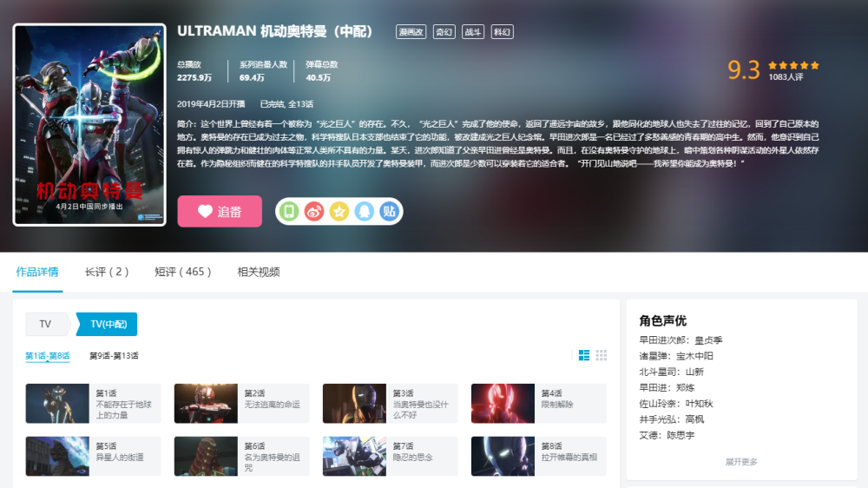Click the 9.3 rating score
The width and height of the screenshot is (868, 488).
click(744, 70)
